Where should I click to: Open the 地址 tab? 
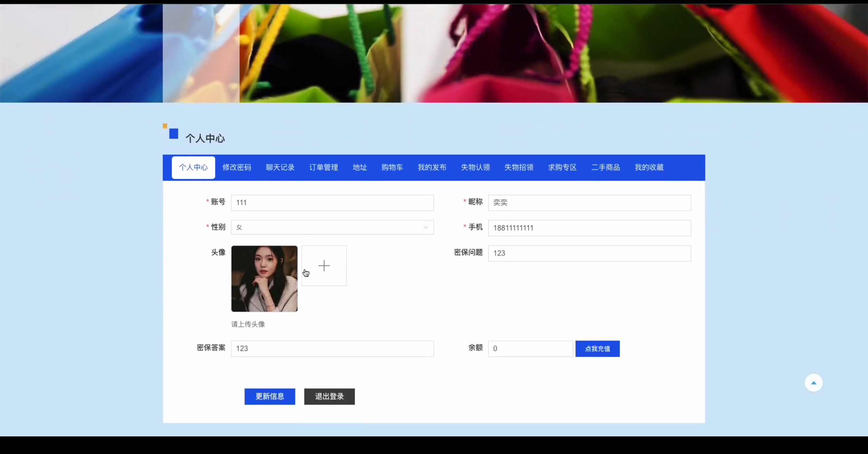point(360,167)
